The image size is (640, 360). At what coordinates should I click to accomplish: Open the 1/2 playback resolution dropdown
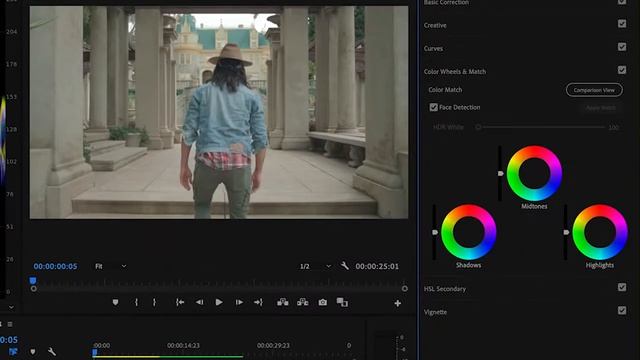(315, 266)
